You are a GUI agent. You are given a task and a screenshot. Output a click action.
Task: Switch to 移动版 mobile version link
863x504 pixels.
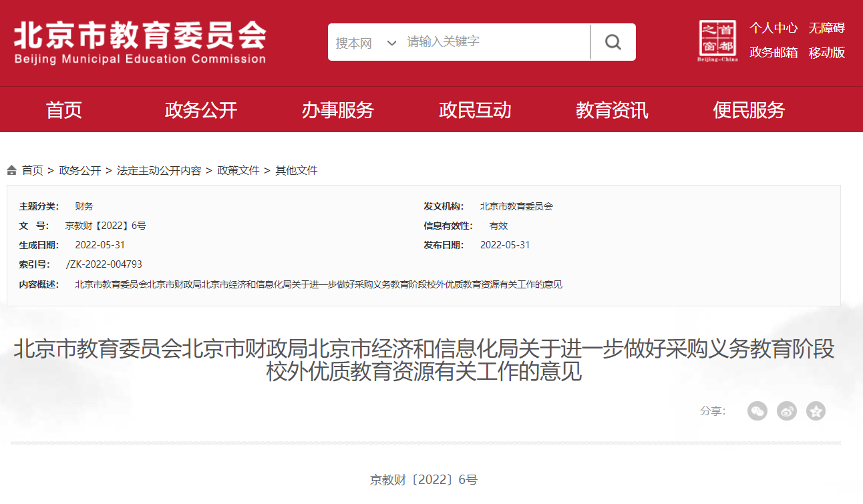pos(827,53)
